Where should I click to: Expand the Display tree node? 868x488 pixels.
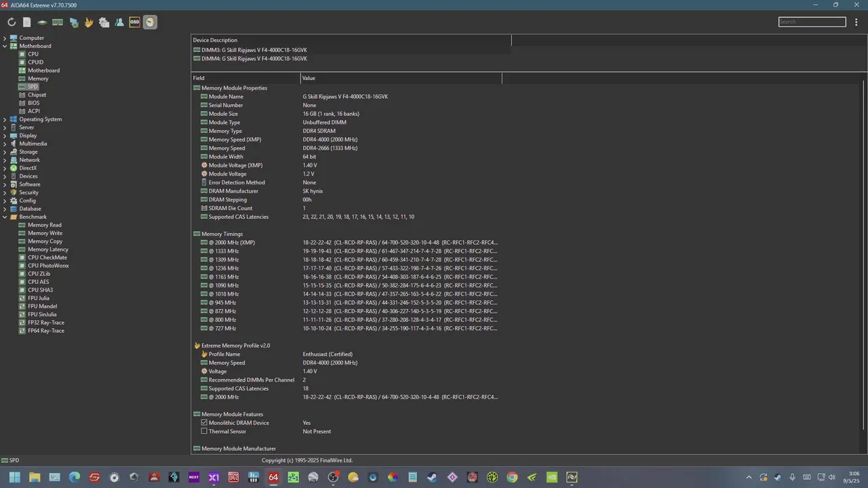pyautogui.click(x=5, y=136)
